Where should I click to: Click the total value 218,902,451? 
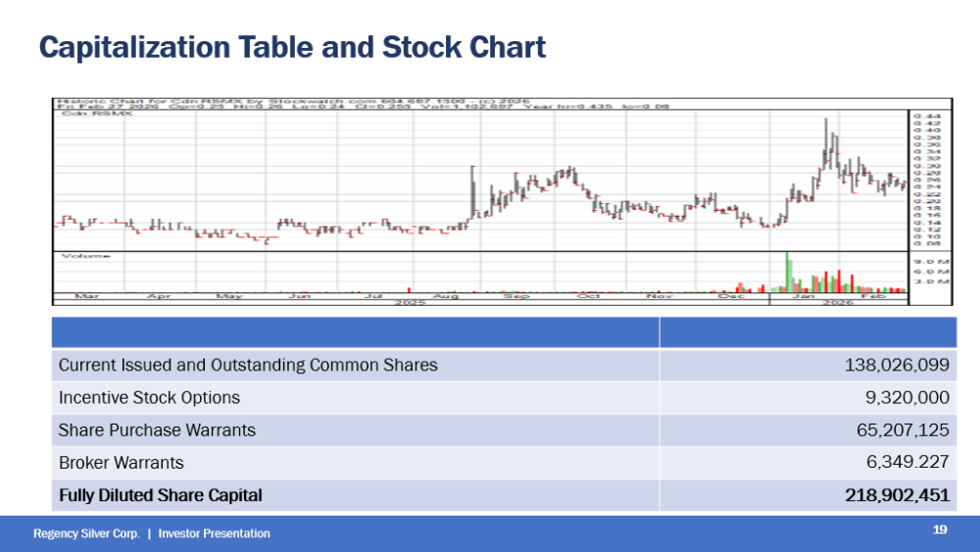click(x=897, y=496)
